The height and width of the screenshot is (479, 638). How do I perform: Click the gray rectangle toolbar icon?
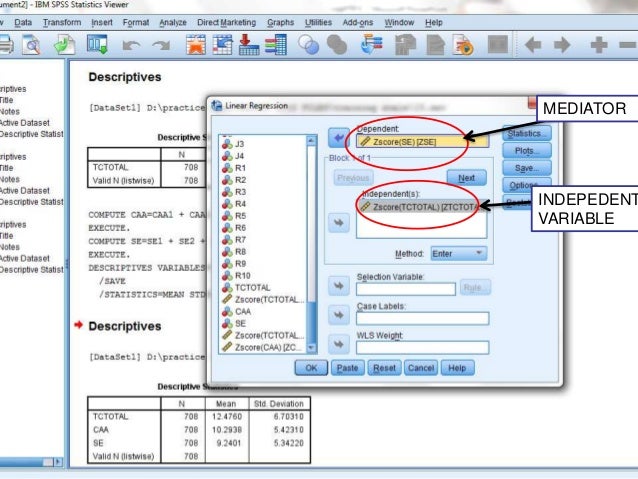[498, 44]
